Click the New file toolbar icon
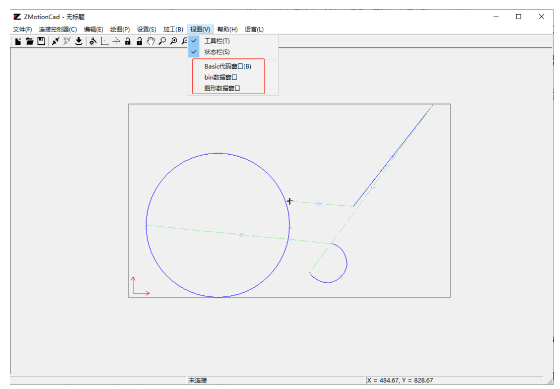Screen dimensions: 560x389 click(18, 41)
